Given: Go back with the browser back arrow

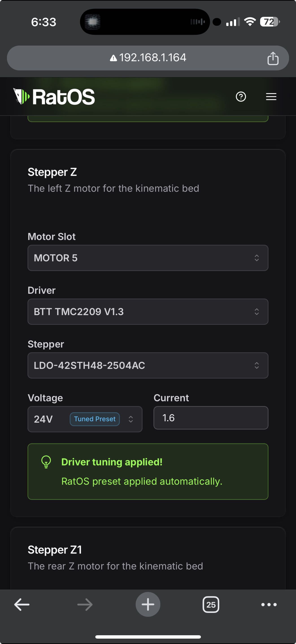Looking at the screenshot, I should (22, 604).
